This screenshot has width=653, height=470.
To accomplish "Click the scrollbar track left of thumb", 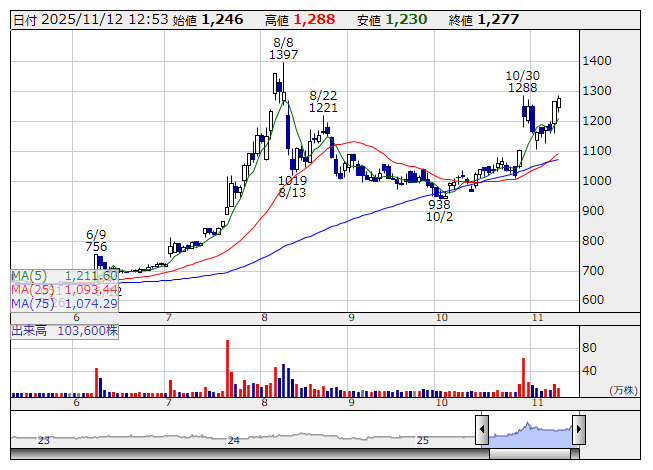I will pos(250,453).
